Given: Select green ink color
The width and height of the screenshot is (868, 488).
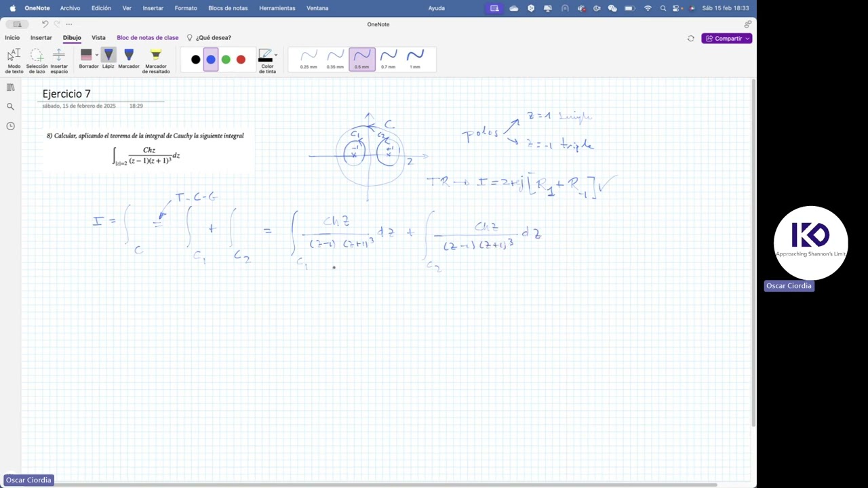Looking at the screenshot, I should coord(226,60).
